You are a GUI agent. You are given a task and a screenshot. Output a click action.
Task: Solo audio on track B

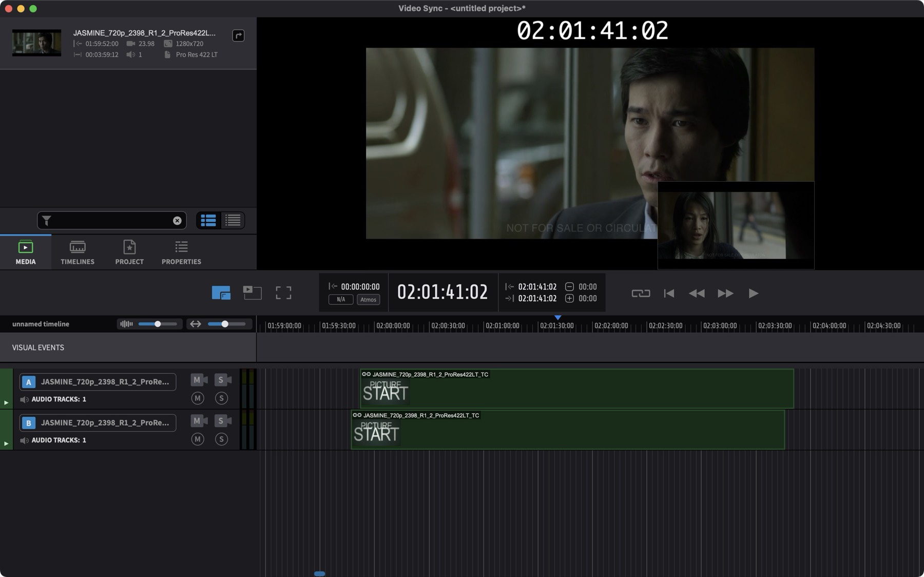click(221, 439)
